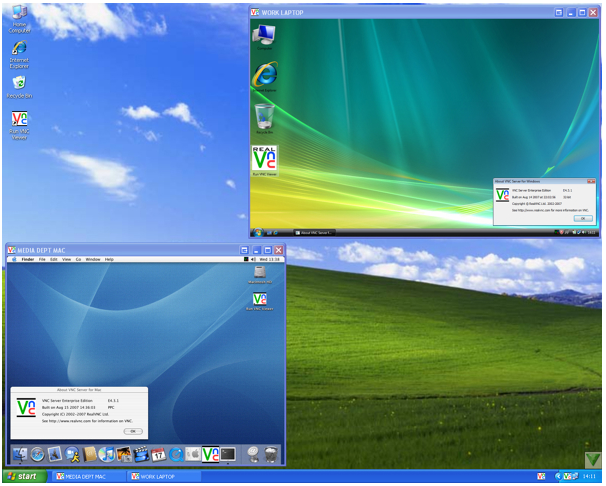Open the View menu in Mac window
The image size is (606, 486).
[x=66, y=259]
